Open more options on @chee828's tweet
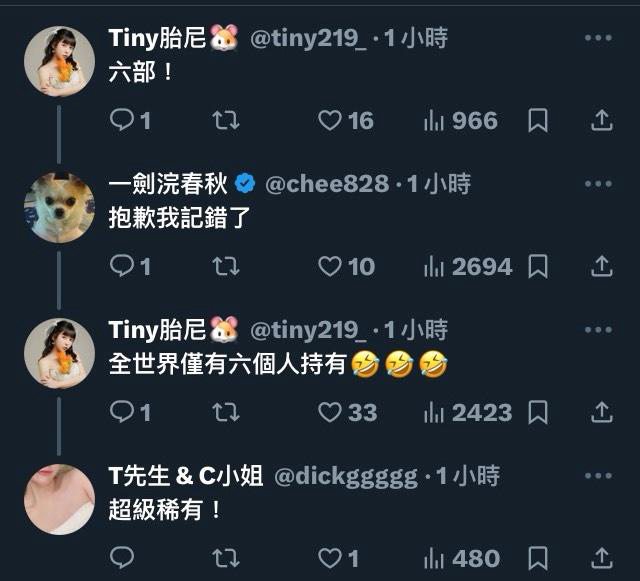640x581 pixels. point(598,184)
